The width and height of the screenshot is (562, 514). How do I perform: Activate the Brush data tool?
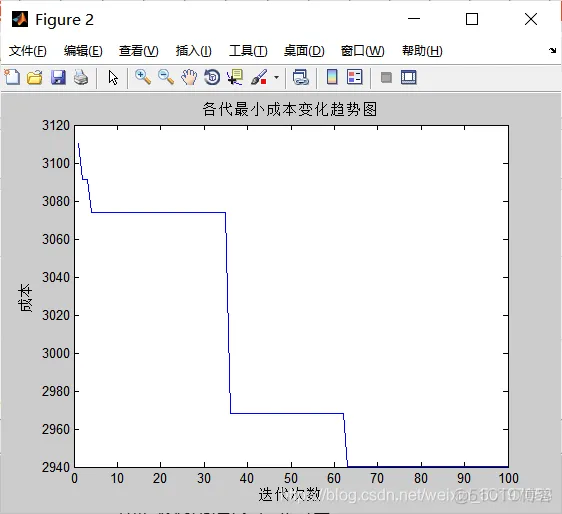point(259,77)
